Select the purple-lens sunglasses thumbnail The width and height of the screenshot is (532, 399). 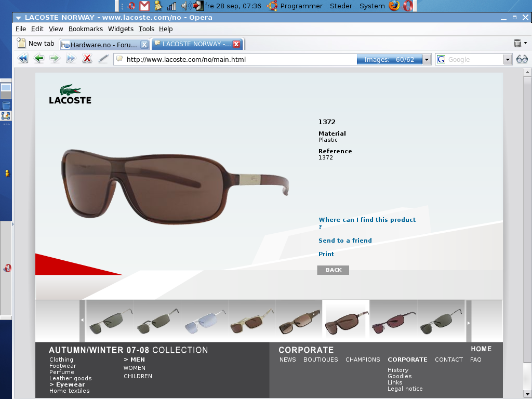point(394,321)
